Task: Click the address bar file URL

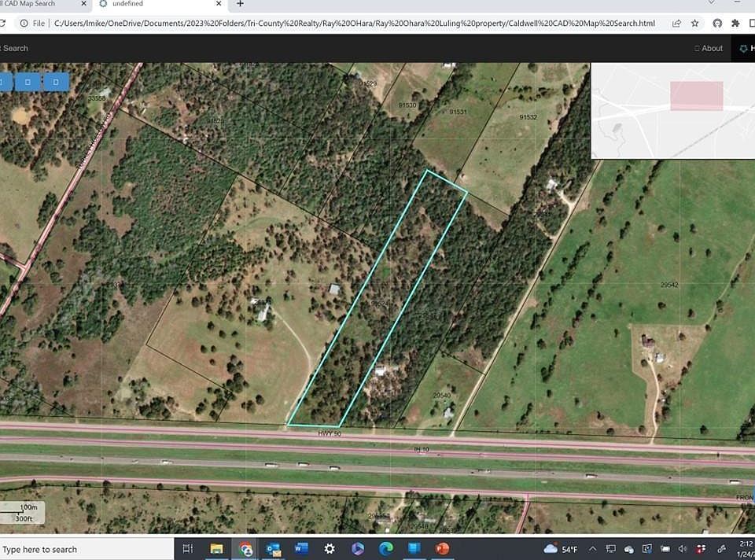Action: 355,23
